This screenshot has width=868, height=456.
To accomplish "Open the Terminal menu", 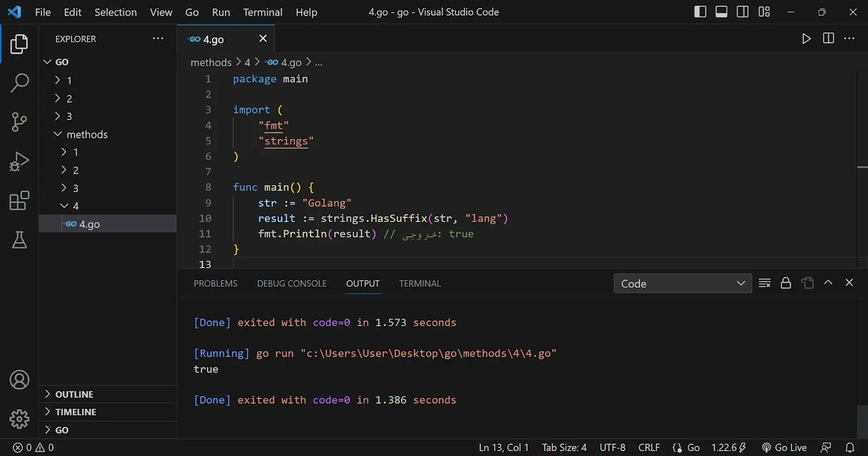I will pyautogui.click(x=263, y=12).
